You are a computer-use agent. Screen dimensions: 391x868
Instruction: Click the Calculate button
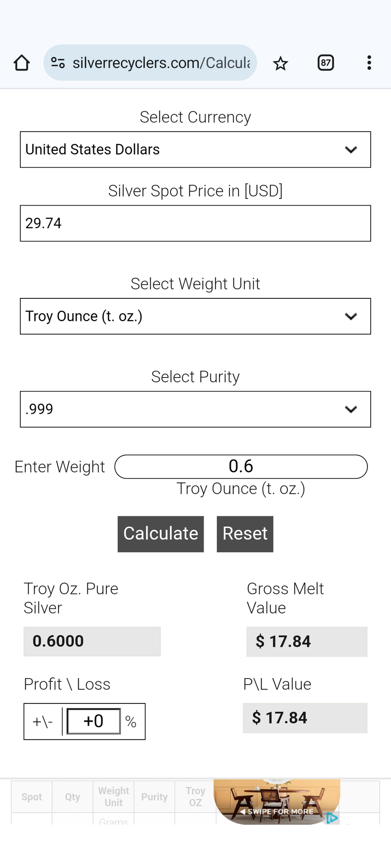161,534
